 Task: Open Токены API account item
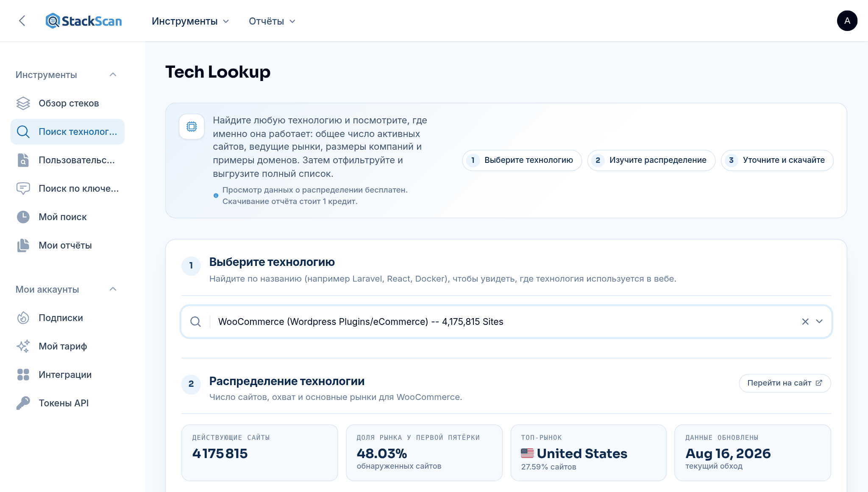tap(67, 403)
